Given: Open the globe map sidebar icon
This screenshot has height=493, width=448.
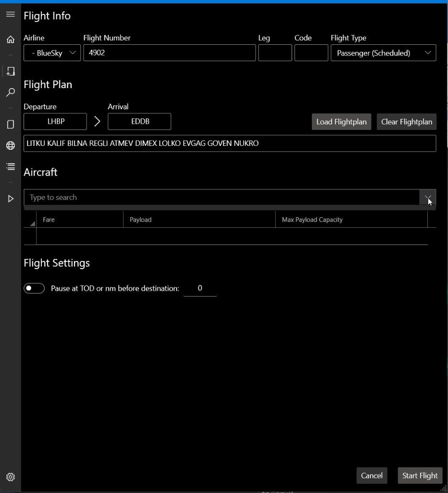Looking at the screenshot, I should 10,146.
